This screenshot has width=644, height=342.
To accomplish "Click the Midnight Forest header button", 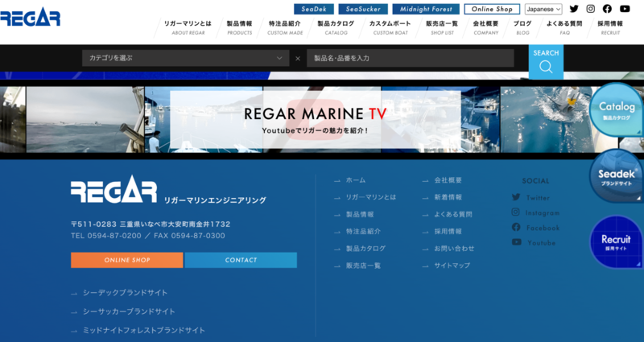I will point(426,9).
